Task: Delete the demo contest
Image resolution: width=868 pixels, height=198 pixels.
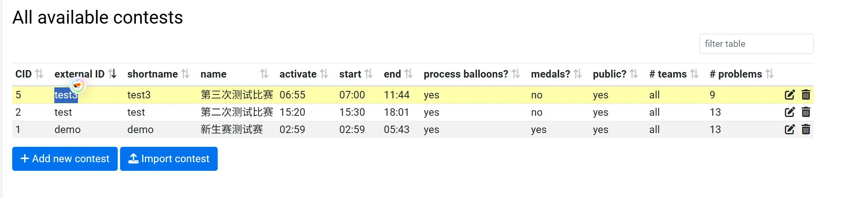Action: point(806,130)
